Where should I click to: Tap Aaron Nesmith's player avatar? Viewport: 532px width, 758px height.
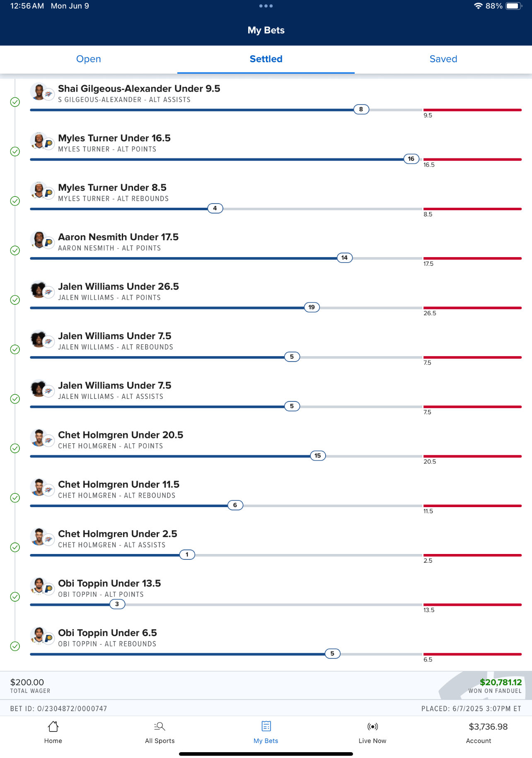tap(39, 240)
